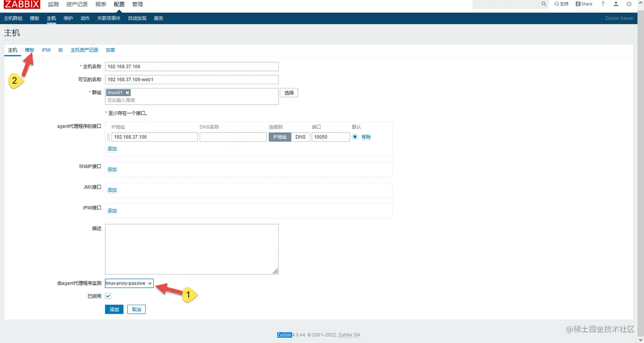Open the 支持 support link
This screenshot has width=644, height=343.
tap(561, 4)
